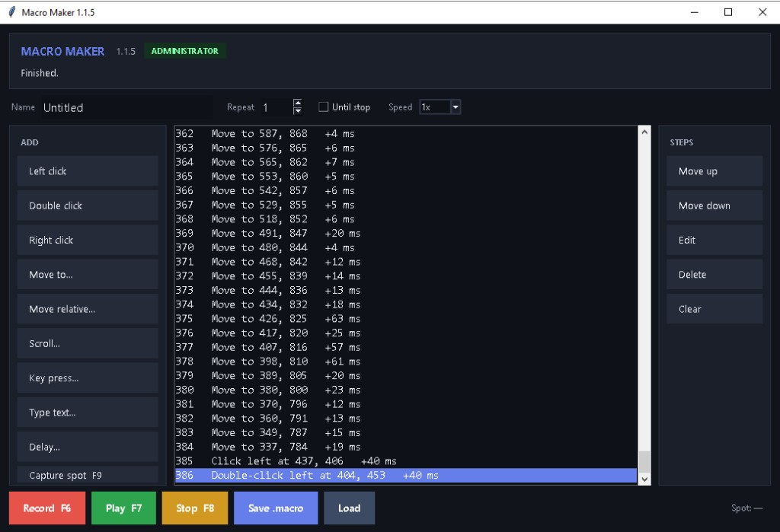This screenshot has height=532, width=780.
Task: Select step 379 Move to 389, 805
Action: point(406,376)
